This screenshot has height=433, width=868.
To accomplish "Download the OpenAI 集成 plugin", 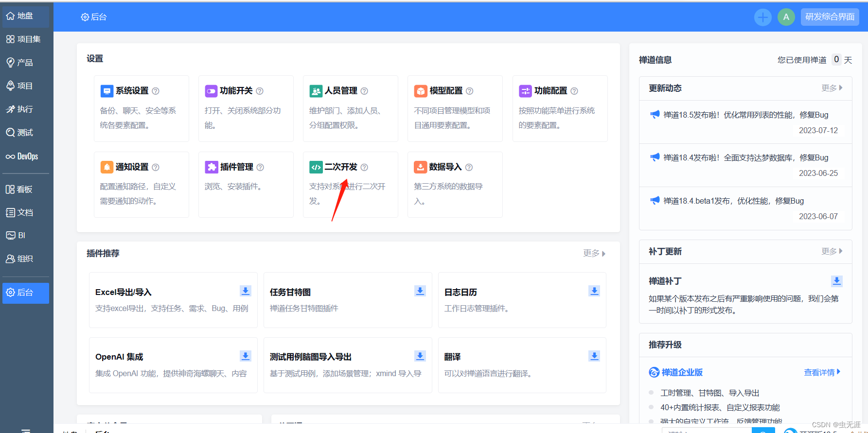I will coord(246,356).
